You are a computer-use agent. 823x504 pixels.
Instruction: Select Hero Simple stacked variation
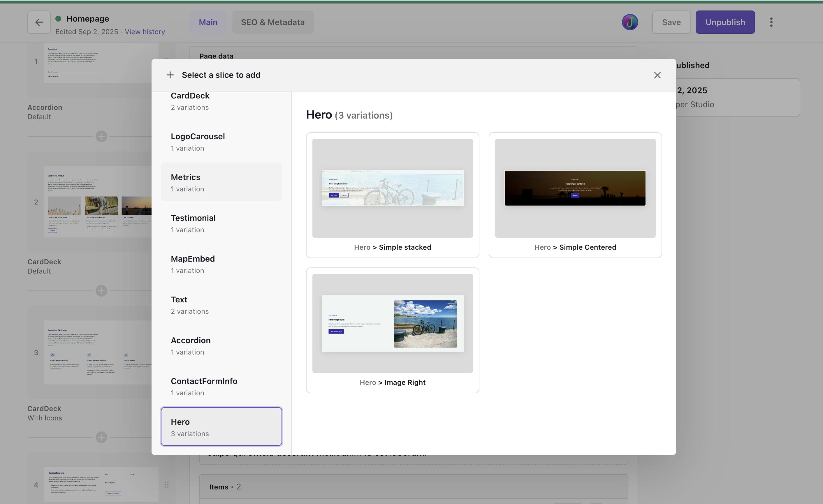(392, 195)
